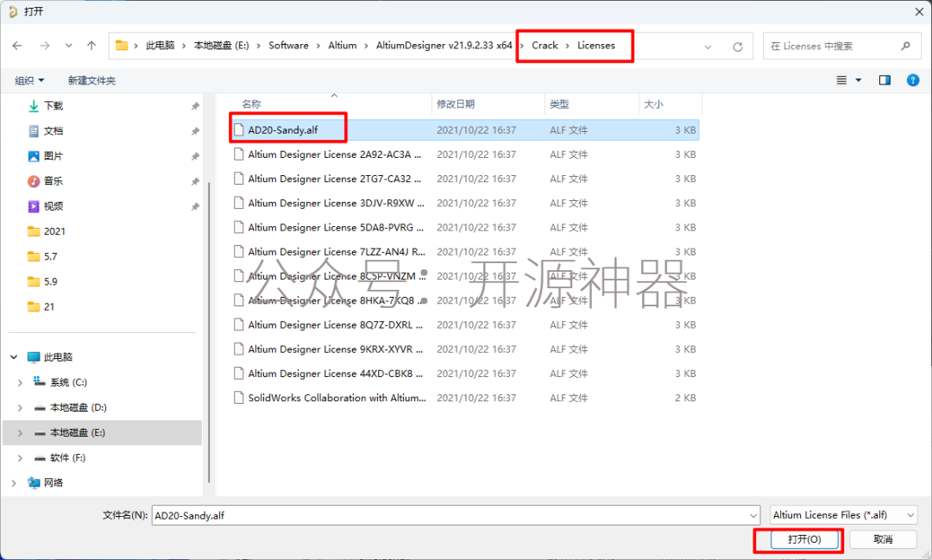
Task: Navigate to AltiumDesigner v21.9.2.33 x64 breadcrumb
Action: (444, 45)
